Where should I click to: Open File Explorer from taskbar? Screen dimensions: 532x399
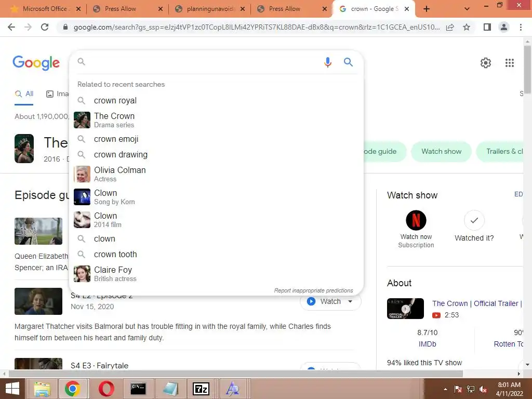tap(42, 389)
